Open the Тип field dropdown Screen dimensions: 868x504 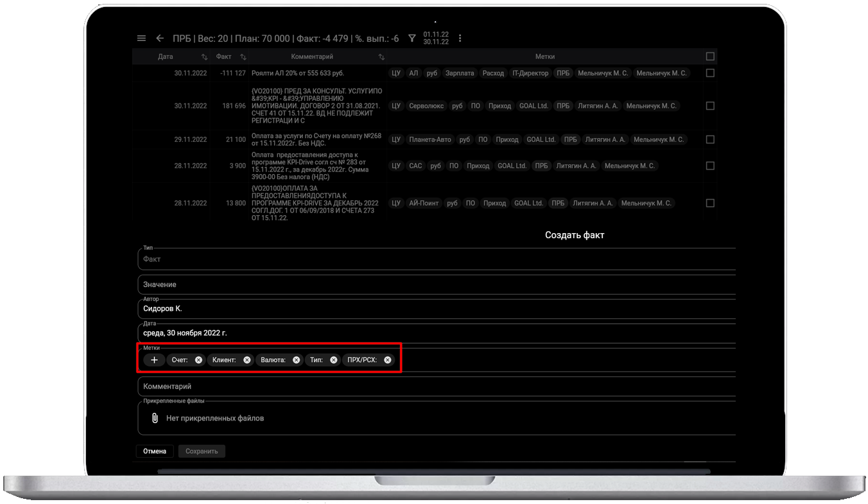(x=437, y=259)
